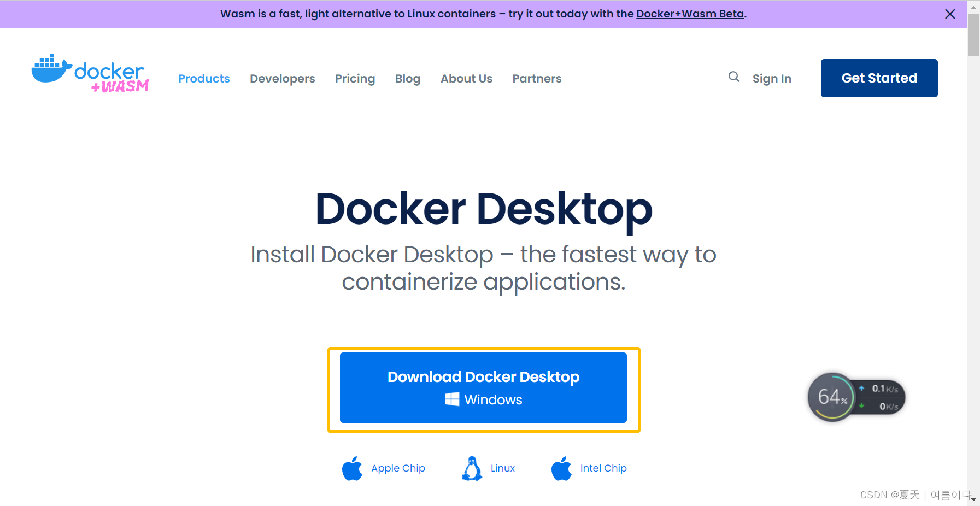Click the 64% memory usage floating widget
Image resolution: width=980 pixels, height=506 pixels.
click(856, 397)
